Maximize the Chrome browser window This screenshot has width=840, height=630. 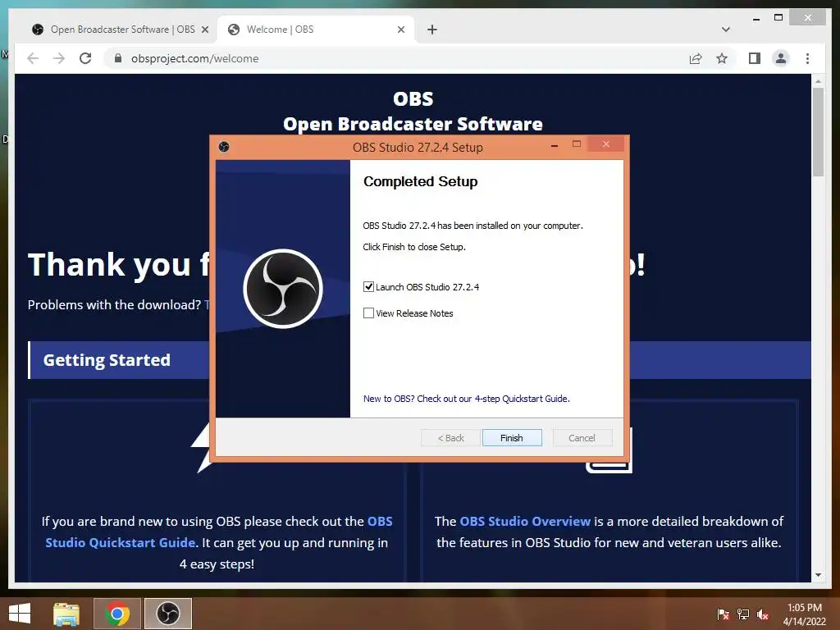pos(778,18)
